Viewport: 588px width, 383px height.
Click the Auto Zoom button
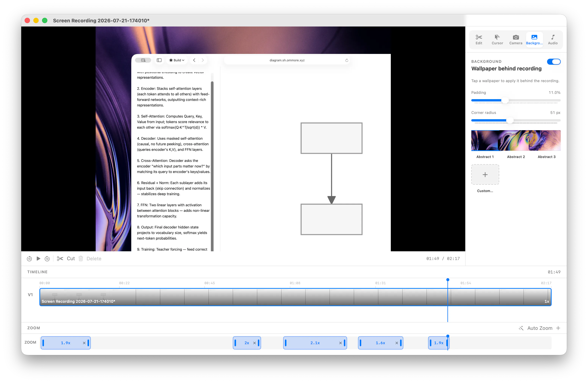(540, 328)
